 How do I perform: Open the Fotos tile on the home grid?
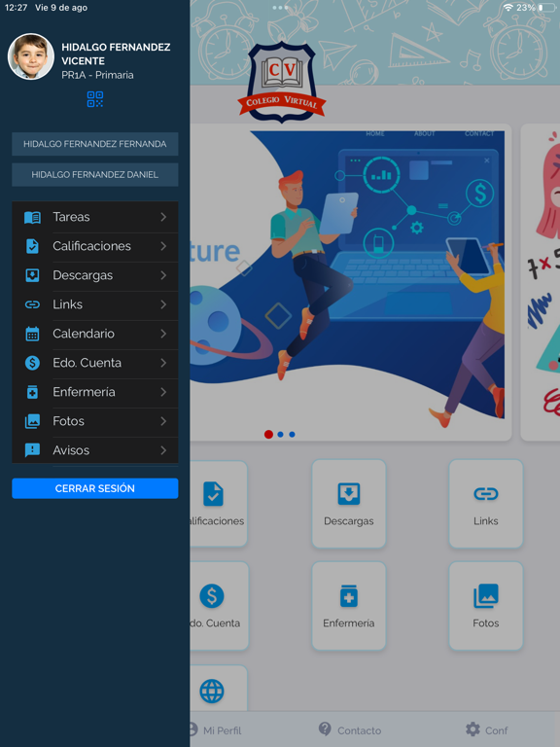coord(486,606)
